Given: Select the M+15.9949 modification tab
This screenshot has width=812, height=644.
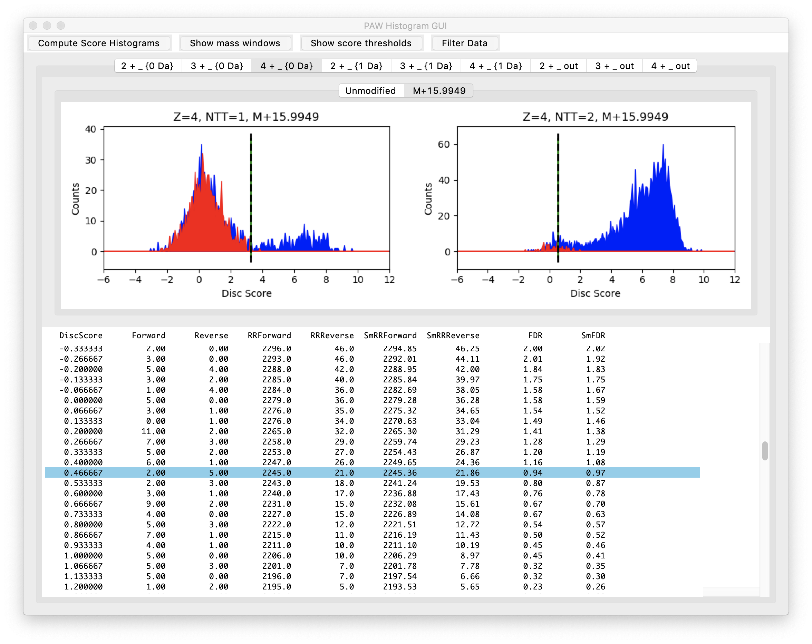Looking at the screenshot, I should tap(439, 91).
